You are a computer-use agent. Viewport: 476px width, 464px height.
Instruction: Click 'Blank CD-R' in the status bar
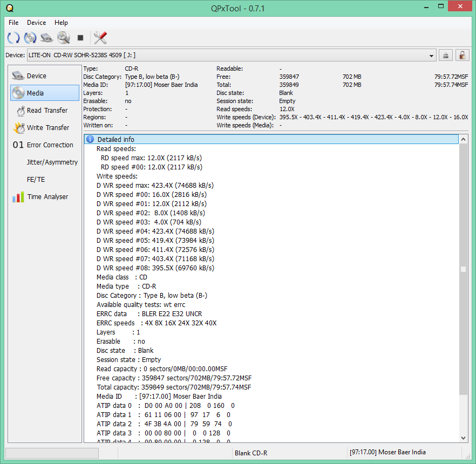click(x=251, y=453)
